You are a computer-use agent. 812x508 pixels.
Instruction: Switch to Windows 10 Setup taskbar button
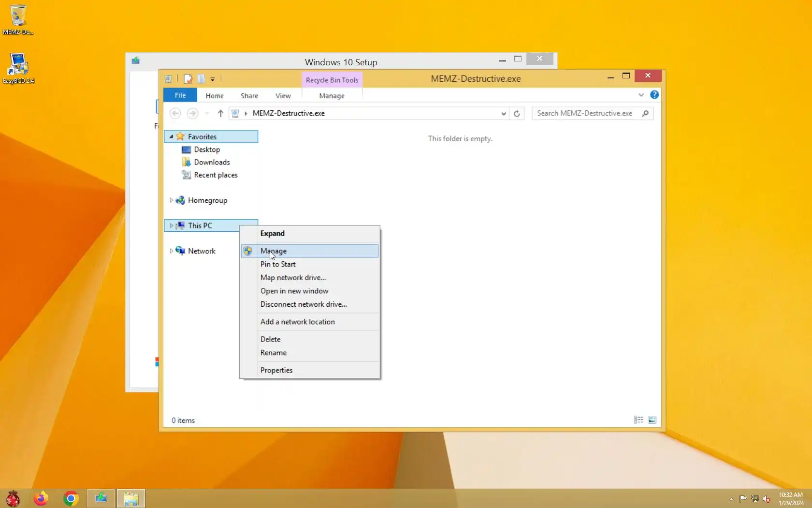[101, 498]
